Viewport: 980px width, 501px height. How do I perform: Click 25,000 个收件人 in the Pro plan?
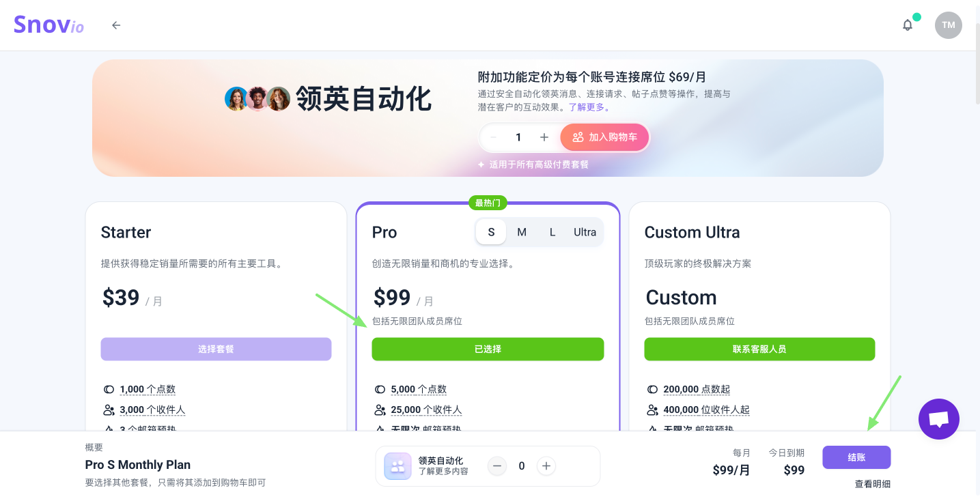click(426, 410)
